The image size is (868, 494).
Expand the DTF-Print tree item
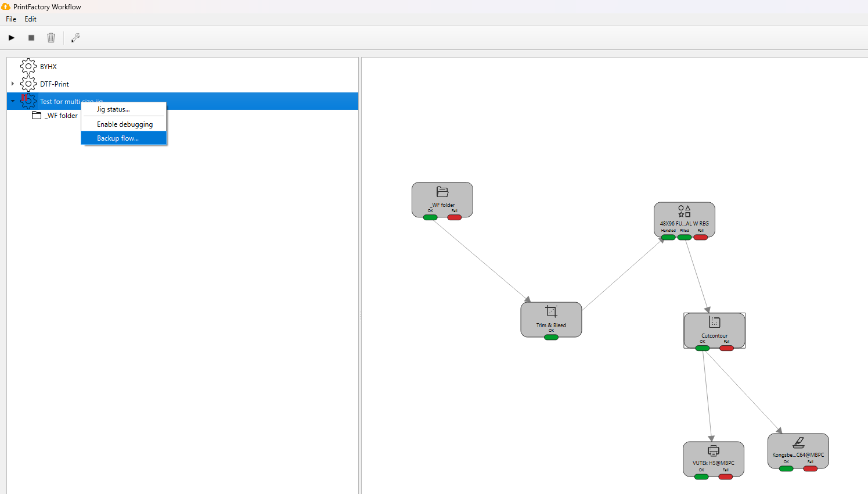click(13, 84)
